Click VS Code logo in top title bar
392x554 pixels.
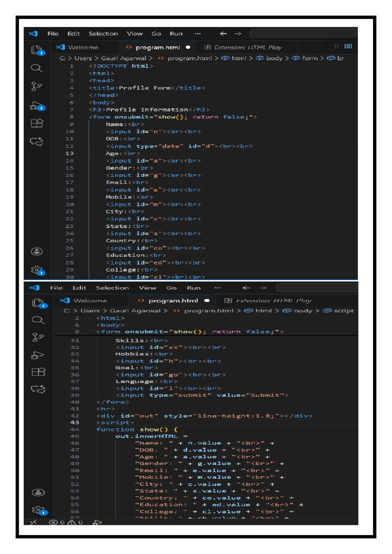pyautogui.click(x=33, y=34)
